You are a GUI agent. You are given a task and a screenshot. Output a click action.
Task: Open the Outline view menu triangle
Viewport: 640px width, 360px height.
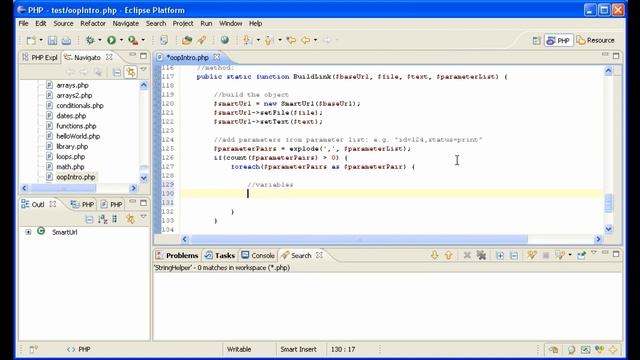pyautogui.click(x=144, y=217)
